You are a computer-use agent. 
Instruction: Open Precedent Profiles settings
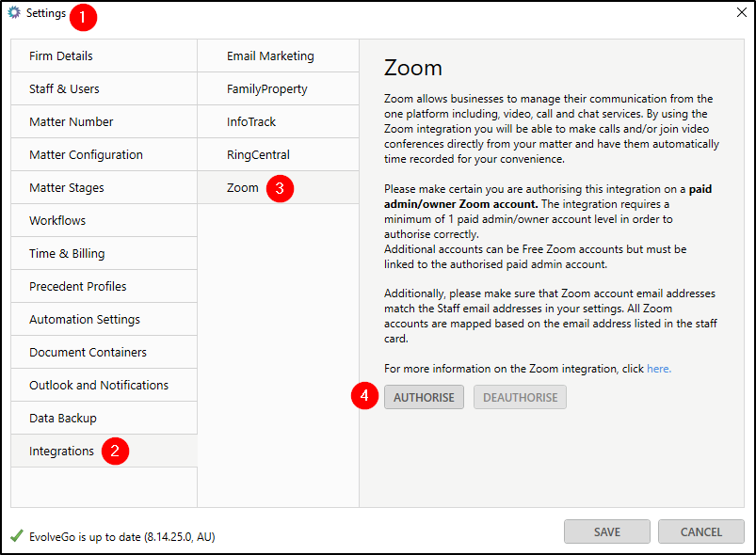pos(104,286)
